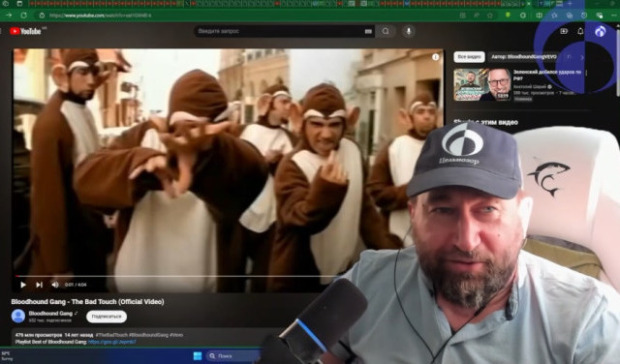Open the green shield extension icon
Image resolution: width=620 pixels, height=364 pixels.
pos(508,15)
